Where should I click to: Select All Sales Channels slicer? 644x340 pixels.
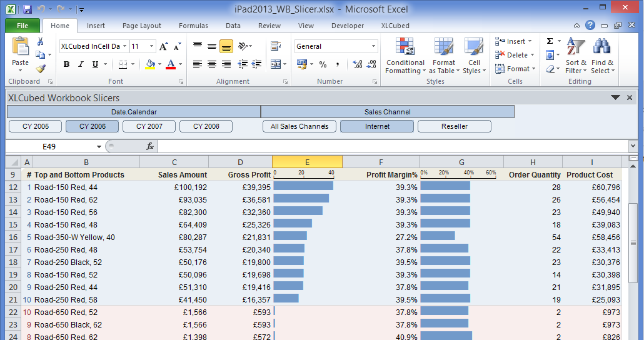(x=299, y=126)
